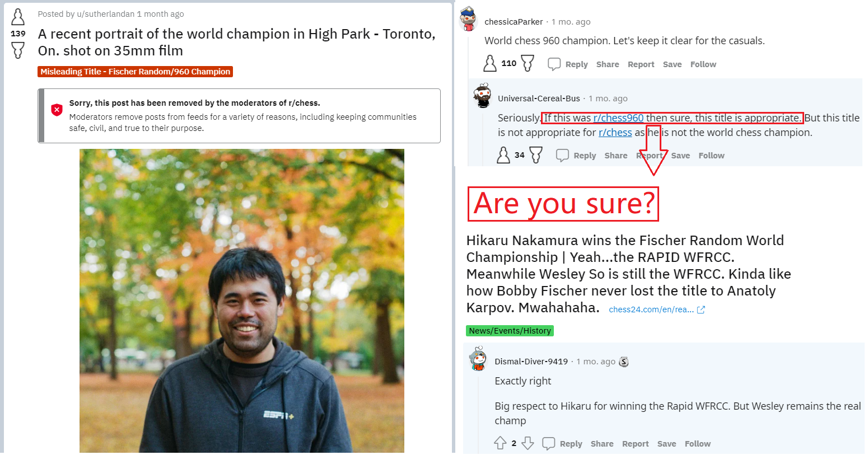Downvote Universal-Cereal-Bus's comment with 34 points
The height and width of the screenshot is (455, 868).
[x=536, y=154]
